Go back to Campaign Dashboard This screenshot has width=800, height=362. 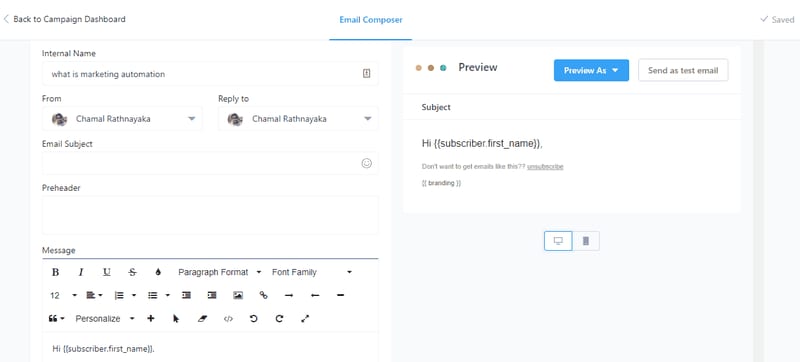coord(64,19)
